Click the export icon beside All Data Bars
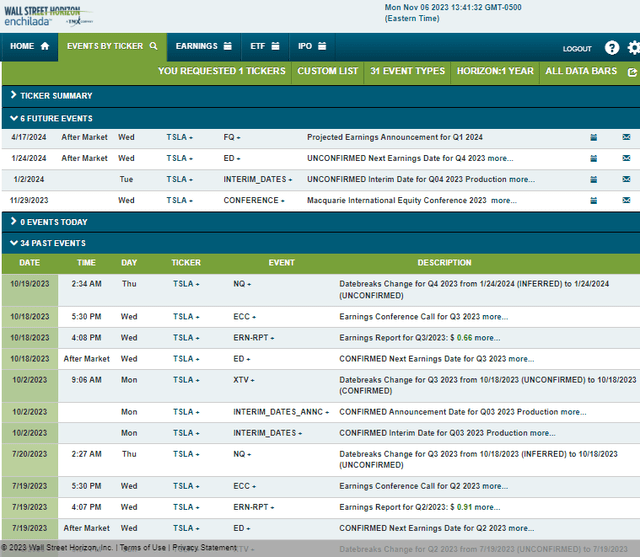Image resolution: width=640 pixels, height=557 pixels. (632, 72)
